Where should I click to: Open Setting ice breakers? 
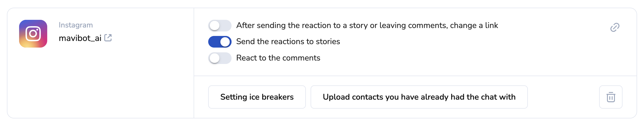[257, 97]
